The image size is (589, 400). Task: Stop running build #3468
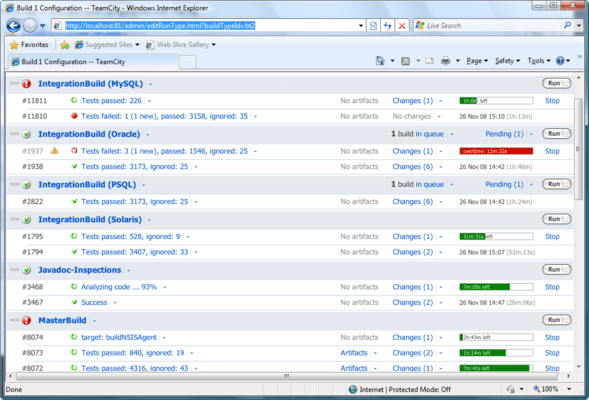click(x=552, y=287)
